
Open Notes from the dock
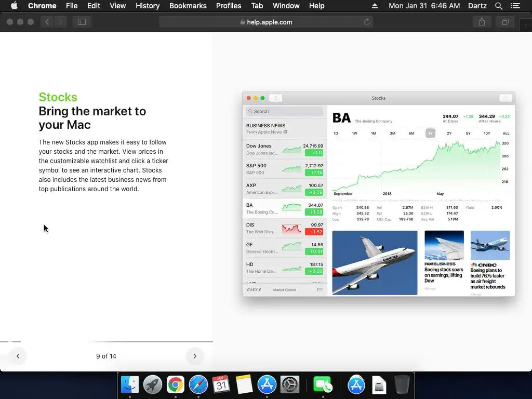[244, 385]
